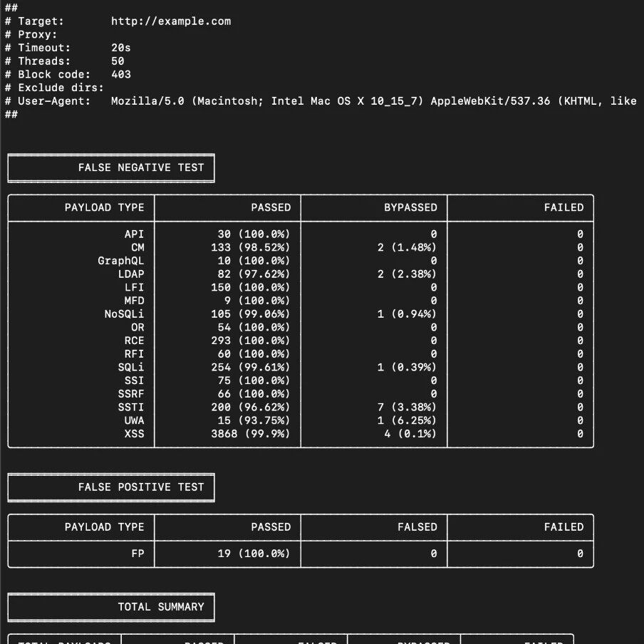Click the LFI payload type label

coord(135,287)
